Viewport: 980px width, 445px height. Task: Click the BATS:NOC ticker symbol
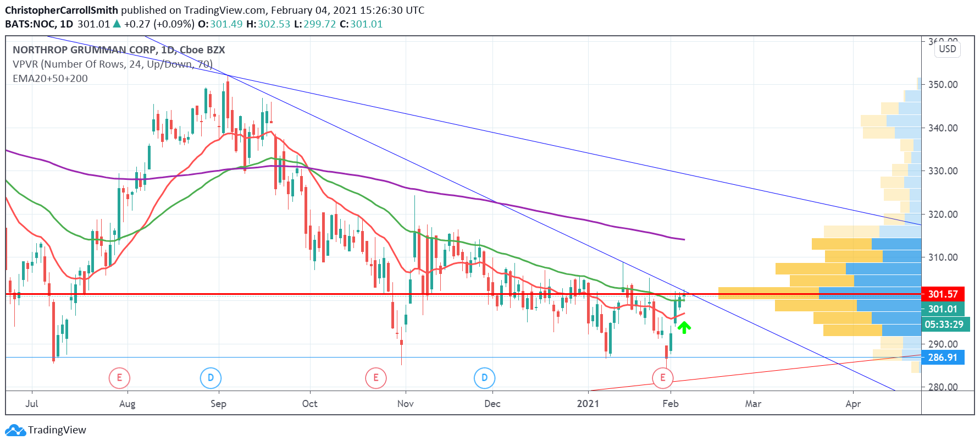[31, 24]
